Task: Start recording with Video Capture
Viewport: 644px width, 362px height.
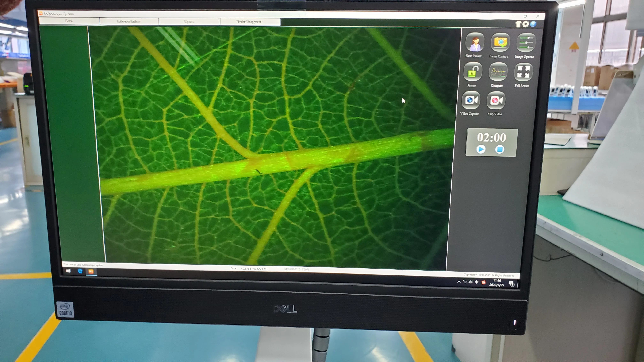Action: (471, 100)
